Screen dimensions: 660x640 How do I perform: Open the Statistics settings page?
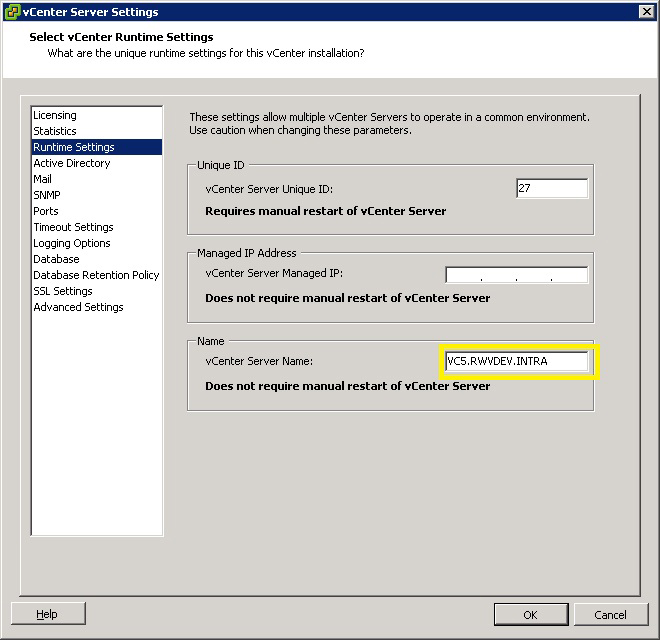55,131
